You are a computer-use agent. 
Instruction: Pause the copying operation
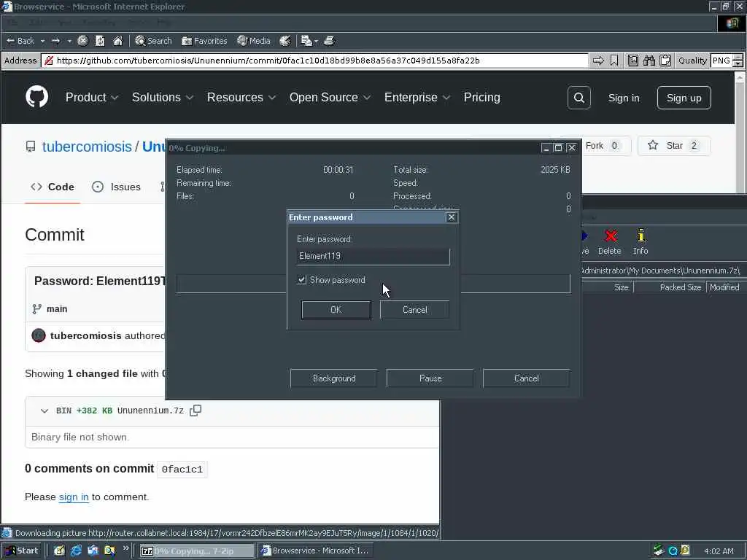pyautogui.click(x=430, y=378)
